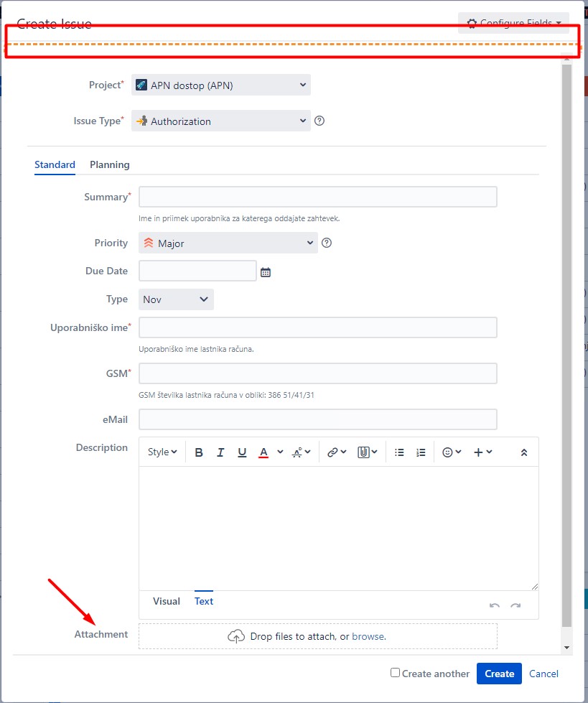Image resolution: width=588 pixels, height=703 pixels.
Task: Open Priority help icon
Action: click(x=327, y=243)
